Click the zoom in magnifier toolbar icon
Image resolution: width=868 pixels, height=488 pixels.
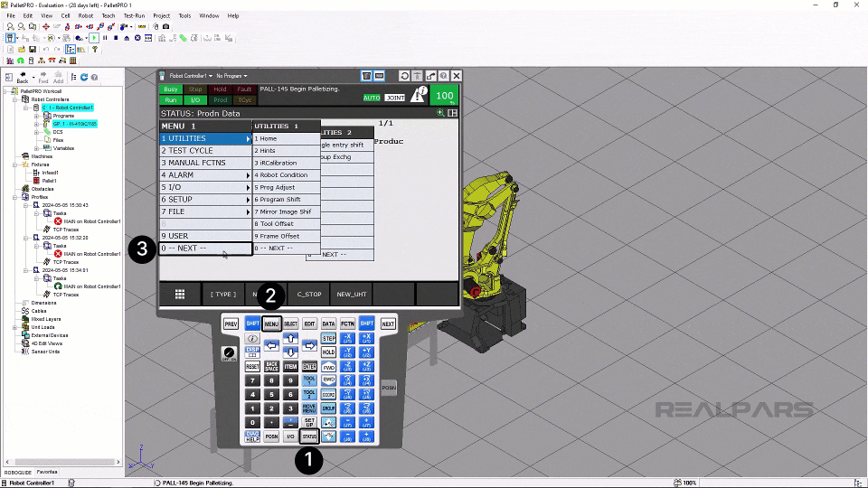coord(11,26)
